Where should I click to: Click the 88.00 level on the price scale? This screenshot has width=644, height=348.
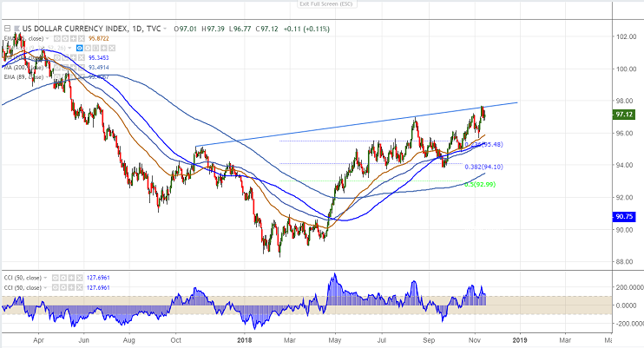tap(626, 262)
